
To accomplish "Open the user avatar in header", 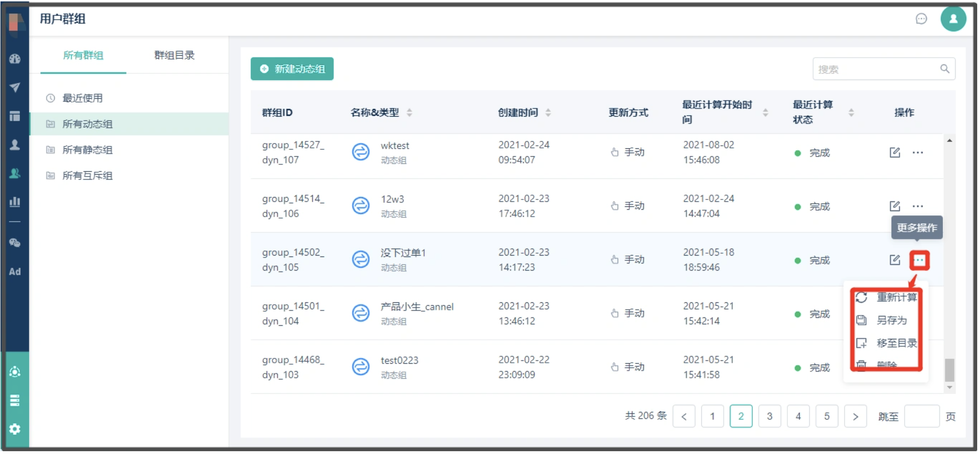I will coord(953,19).
